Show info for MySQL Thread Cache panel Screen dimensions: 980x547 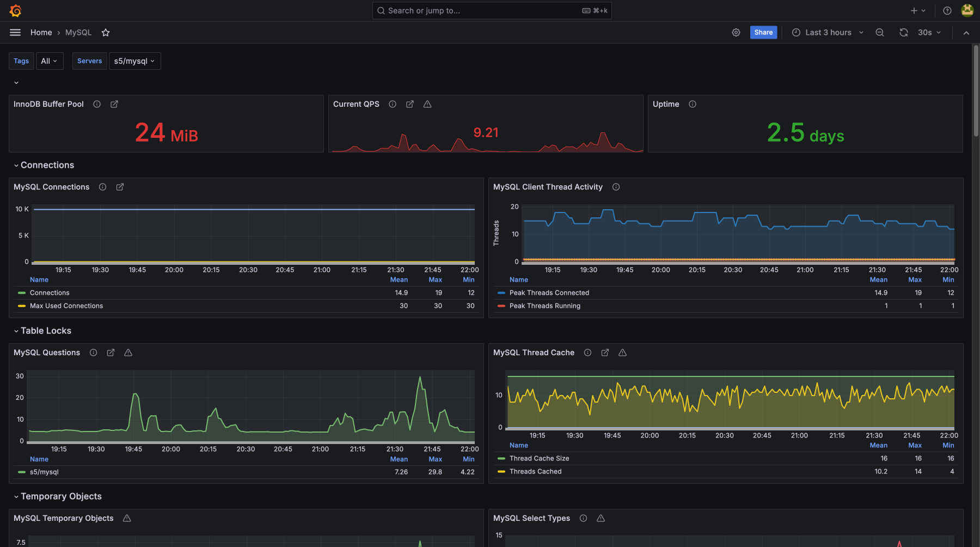click(x=587, y=352)
